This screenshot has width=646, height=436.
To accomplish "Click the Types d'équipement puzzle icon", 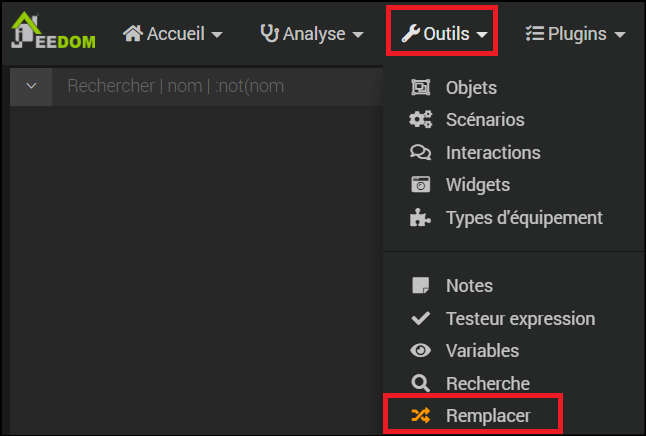I will (420, 217).
